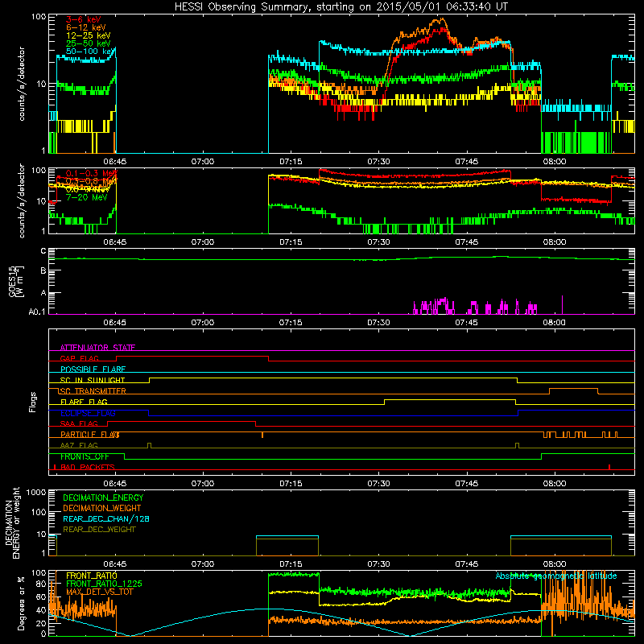Click the FLARE_FLAG label
The width and height of the screenshot is (644, 644).
[x=84, y=402]
